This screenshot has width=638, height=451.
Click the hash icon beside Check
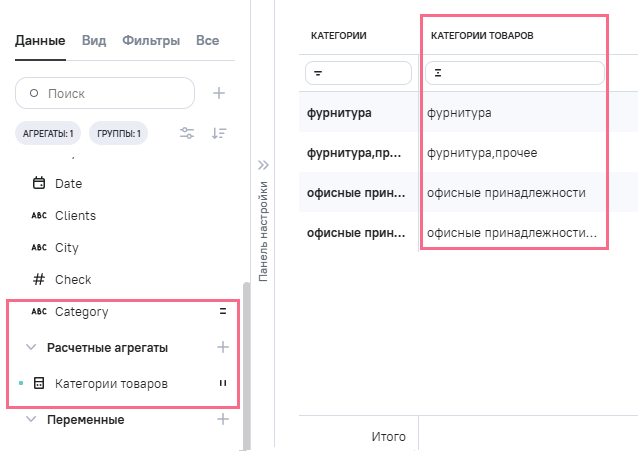click(x=40, y=280)
